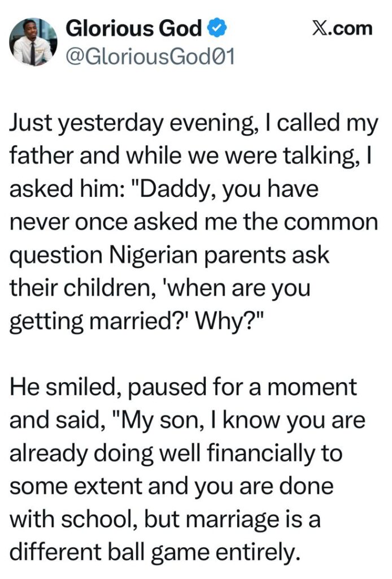Open the Glorious God profile picture
Viewport: 392px width, 579px height.
click(32, 43)
